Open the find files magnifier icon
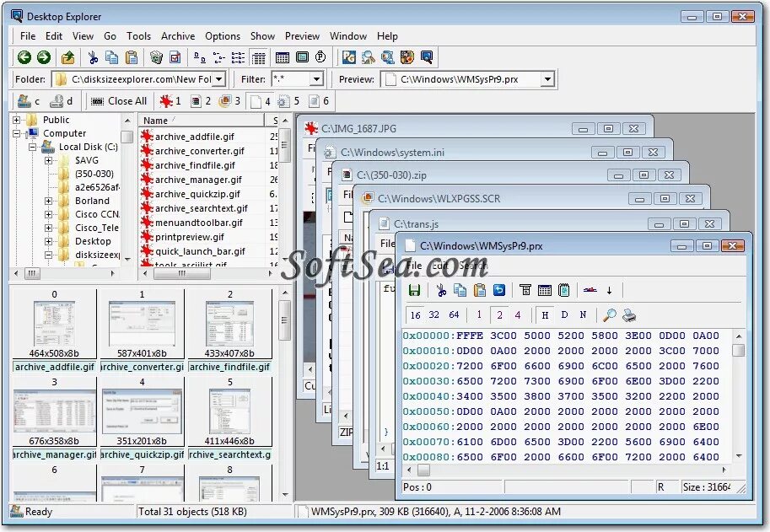This screenshot has height=532, width=770. (x=369, y=57)
